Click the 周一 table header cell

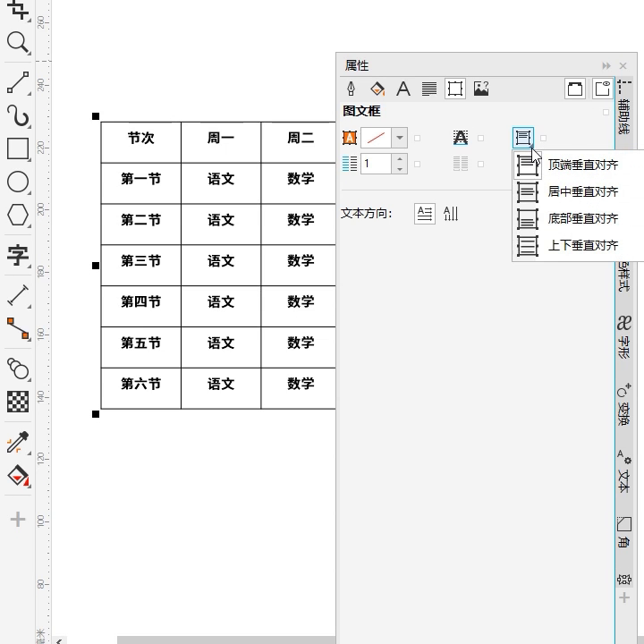coord(221,142)
